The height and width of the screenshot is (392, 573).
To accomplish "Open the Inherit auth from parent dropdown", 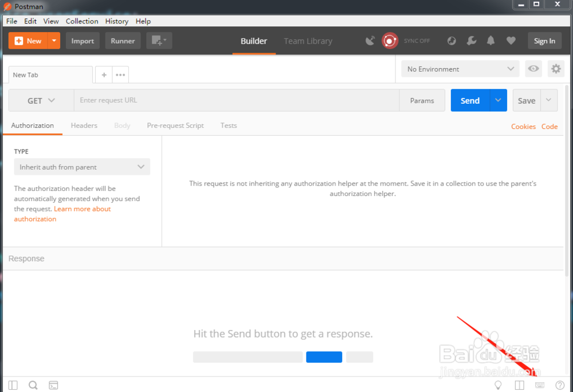I will point(82,167).
